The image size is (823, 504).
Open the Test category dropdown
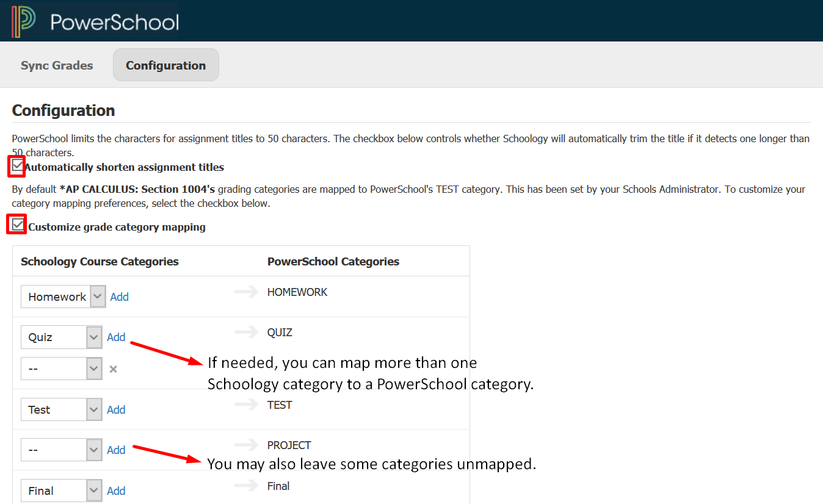61,410
